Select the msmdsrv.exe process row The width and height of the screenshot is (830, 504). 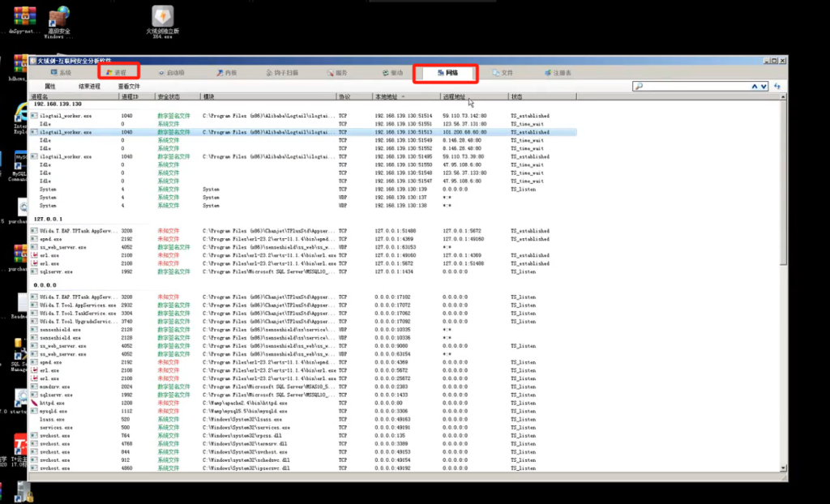[x=303, y=387]
